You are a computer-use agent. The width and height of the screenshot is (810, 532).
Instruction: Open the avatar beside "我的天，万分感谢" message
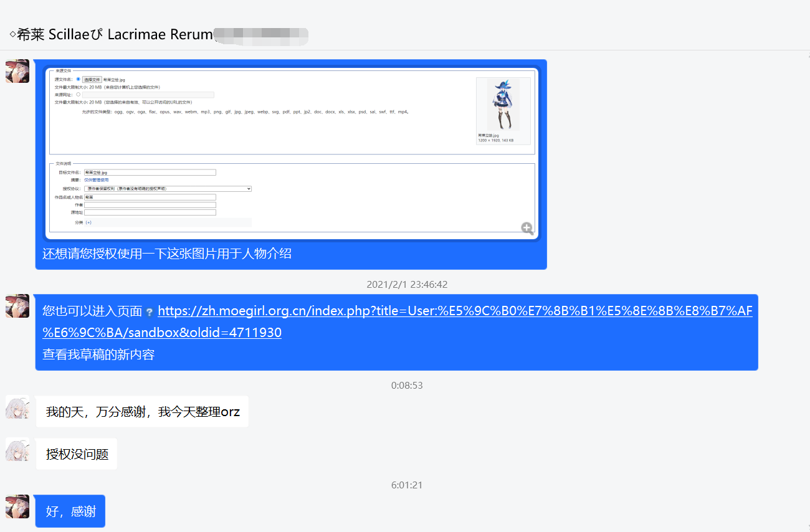(17, 407)
